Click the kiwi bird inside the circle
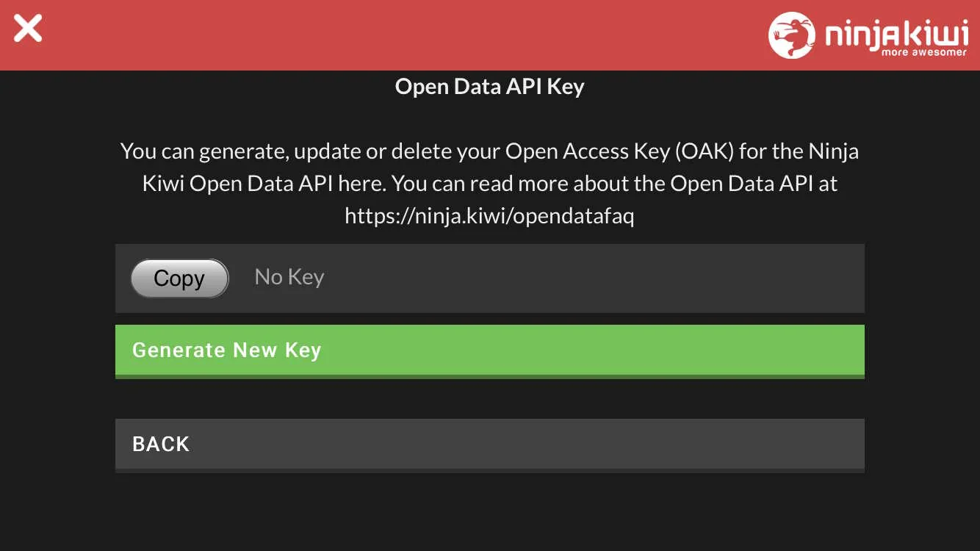 click(x=792, y=35)
